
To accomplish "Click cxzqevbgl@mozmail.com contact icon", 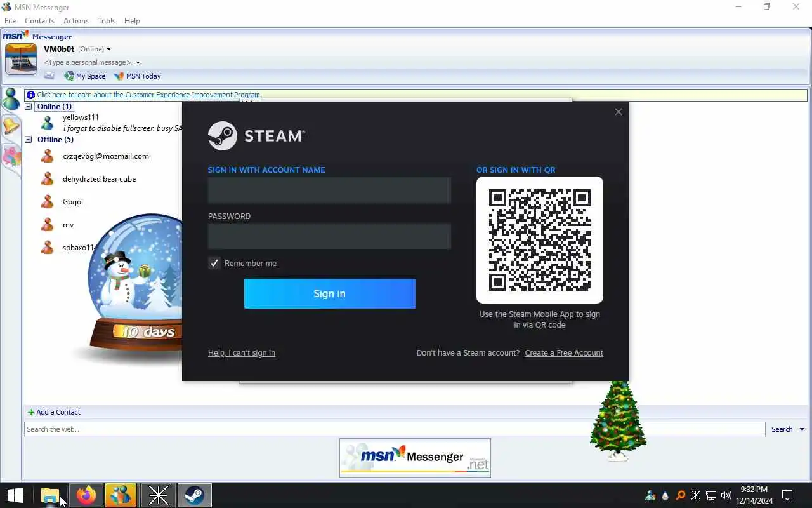I will 47,156.
